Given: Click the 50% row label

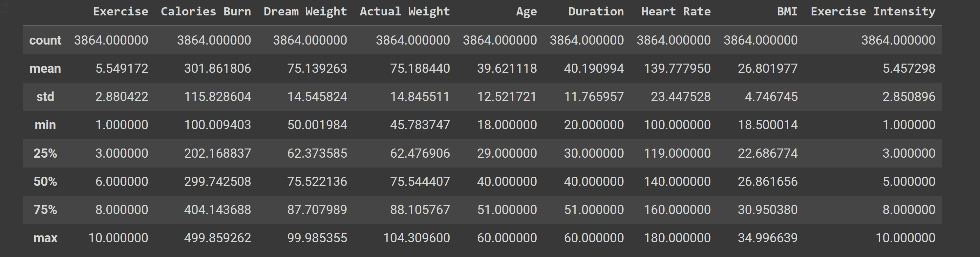Looking at the screenshot, I should (x=45, y=181).
